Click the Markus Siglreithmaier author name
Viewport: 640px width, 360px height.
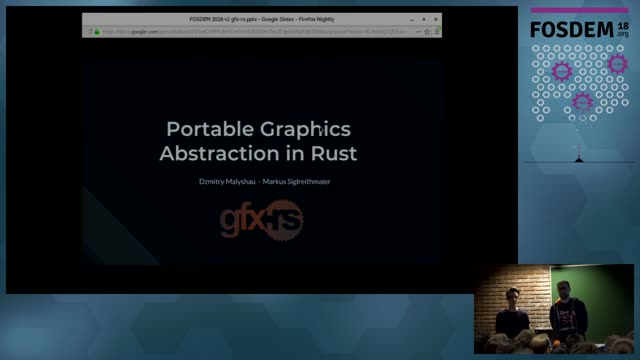pos(296,182)
